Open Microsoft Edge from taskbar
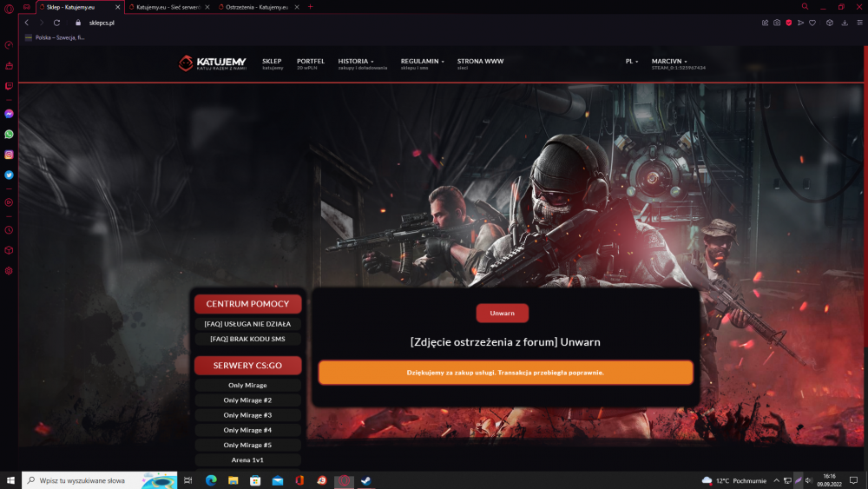Viewport: 868px width, 489px height. coord(211,480)
